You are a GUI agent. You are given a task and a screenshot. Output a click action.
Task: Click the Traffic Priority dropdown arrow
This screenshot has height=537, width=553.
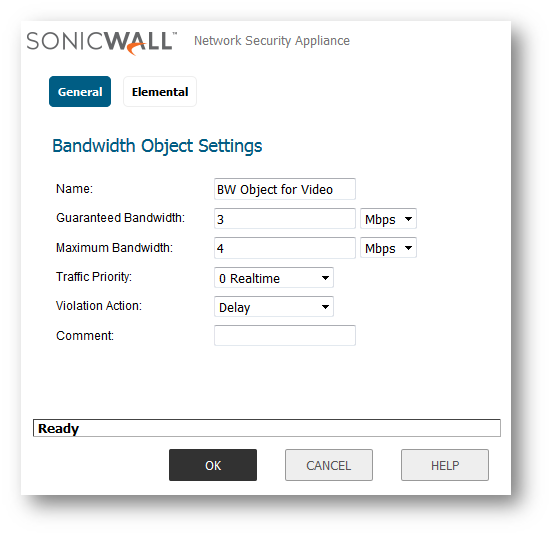(325, 278)
